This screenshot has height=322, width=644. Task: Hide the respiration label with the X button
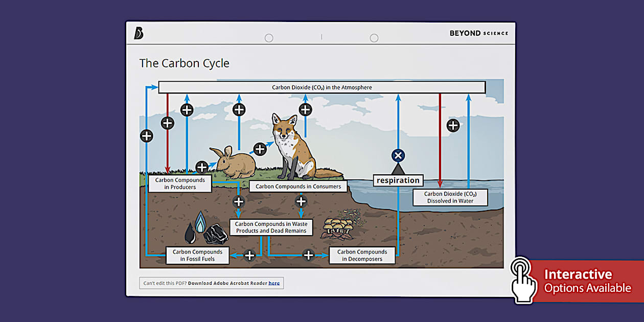(x=398, y=155)
